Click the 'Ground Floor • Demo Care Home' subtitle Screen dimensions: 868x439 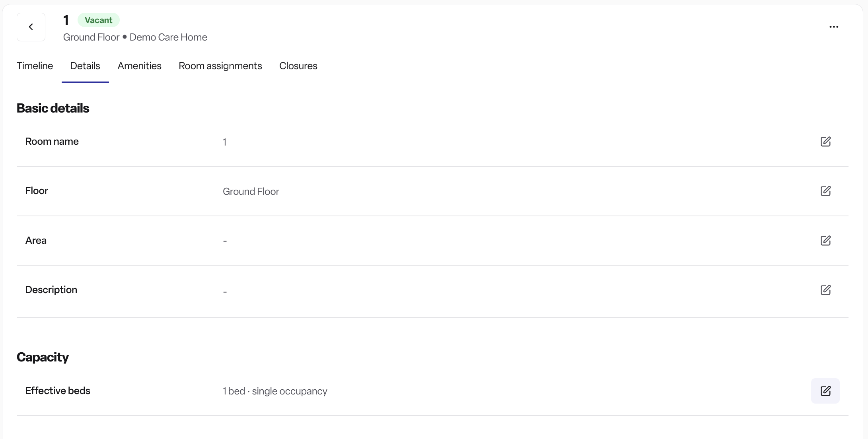[135, 37]
